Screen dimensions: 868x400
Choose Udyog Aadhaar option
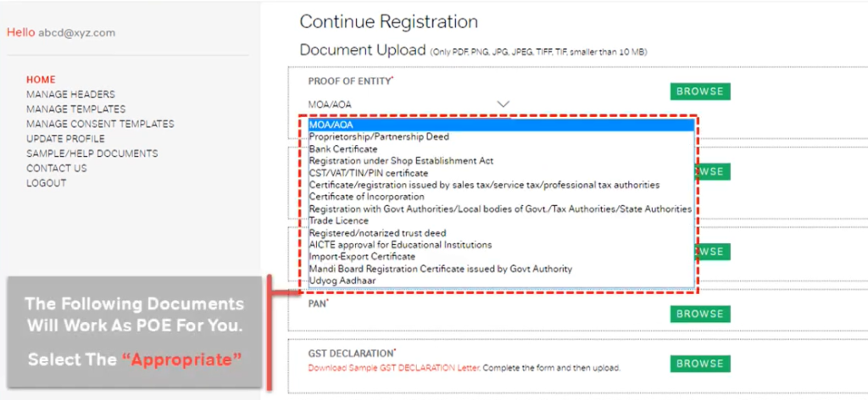click(502, 281)
